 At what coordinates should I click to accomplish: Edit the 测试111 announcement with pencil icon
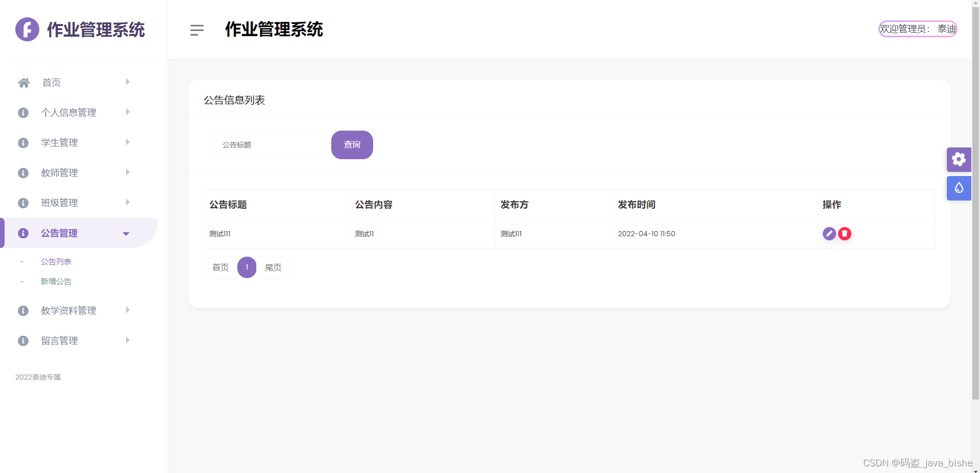pos(829,234)
